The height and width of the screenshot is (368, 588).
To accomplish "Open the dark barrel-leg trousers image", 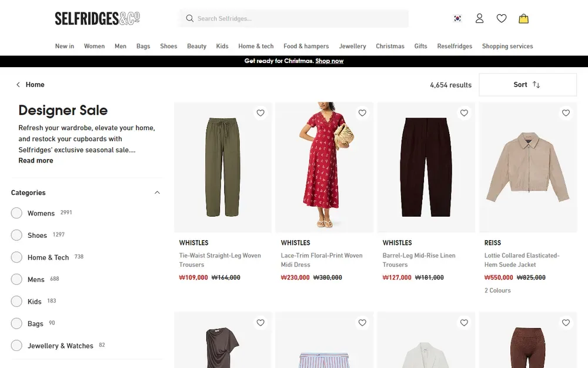I will coord(426,167).
